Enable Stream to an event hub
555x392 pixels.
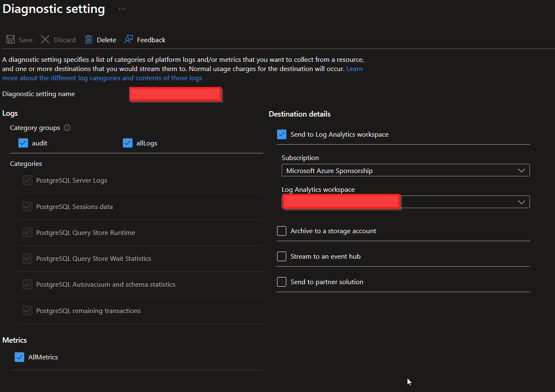pos(282,257)
